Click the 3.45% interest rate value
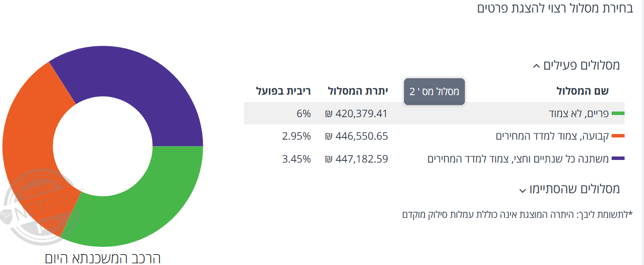The width and height of the screenshot is (644, 265). click(297, 159)
